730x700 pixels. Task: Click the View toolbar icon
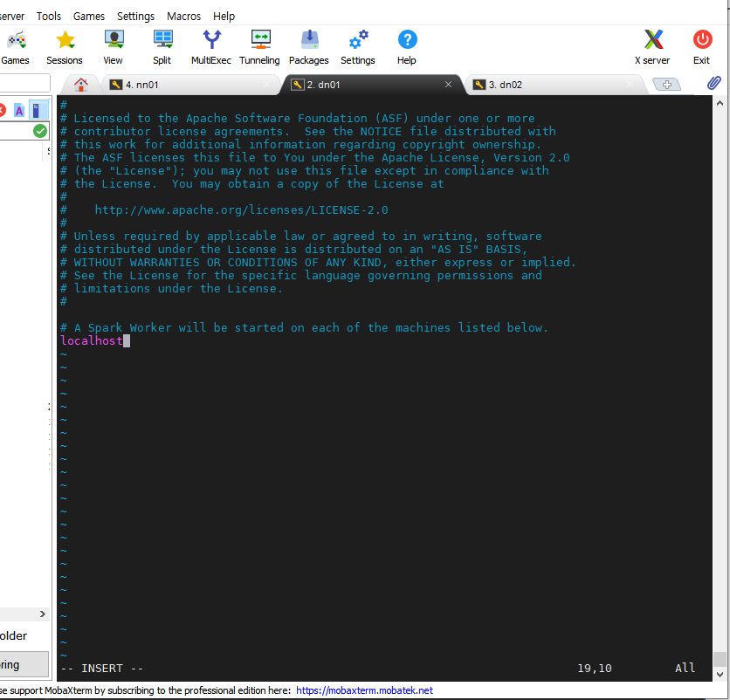[114, 40]
